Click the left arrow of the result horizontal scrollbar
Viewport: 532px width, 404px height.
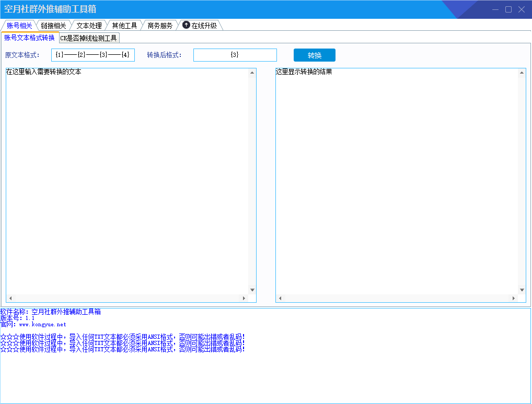tap(280, 298)
